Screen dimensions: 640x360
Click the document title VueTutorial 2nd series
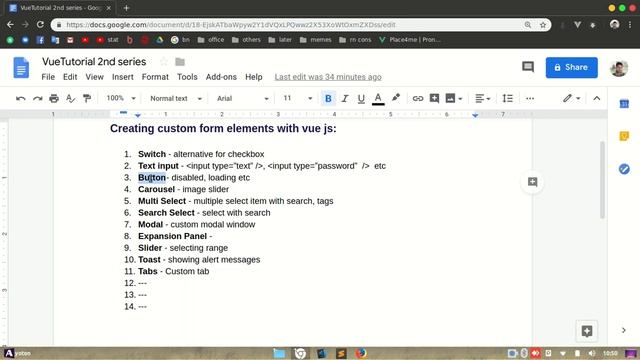pyautogui.click(x=94, y=62)
